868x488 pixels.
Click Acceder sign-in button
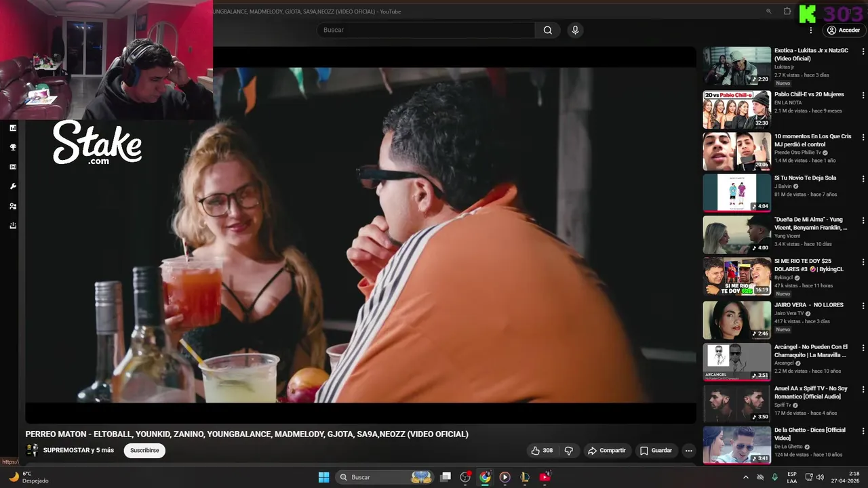click(844, 30)
